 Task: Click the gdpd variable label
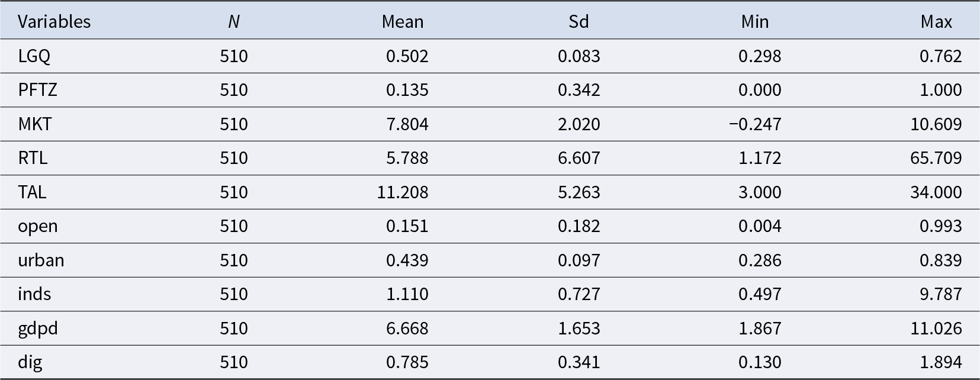tap(38, 329)
